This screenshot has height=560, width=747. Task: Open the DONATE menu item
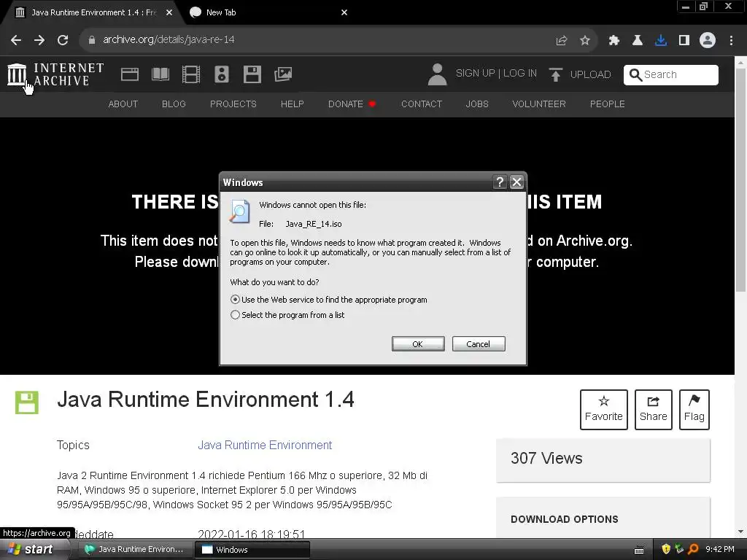coord(352,104)
